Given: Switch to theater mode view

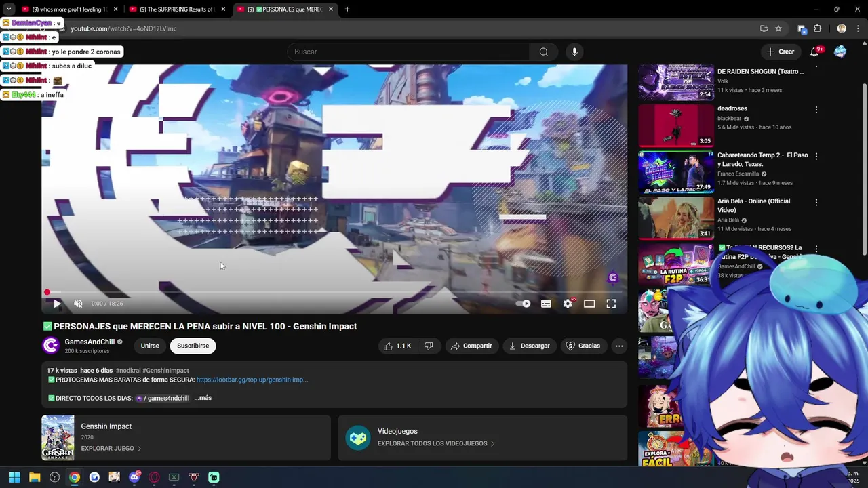Looking at the screenshot, I should [589, 304].
